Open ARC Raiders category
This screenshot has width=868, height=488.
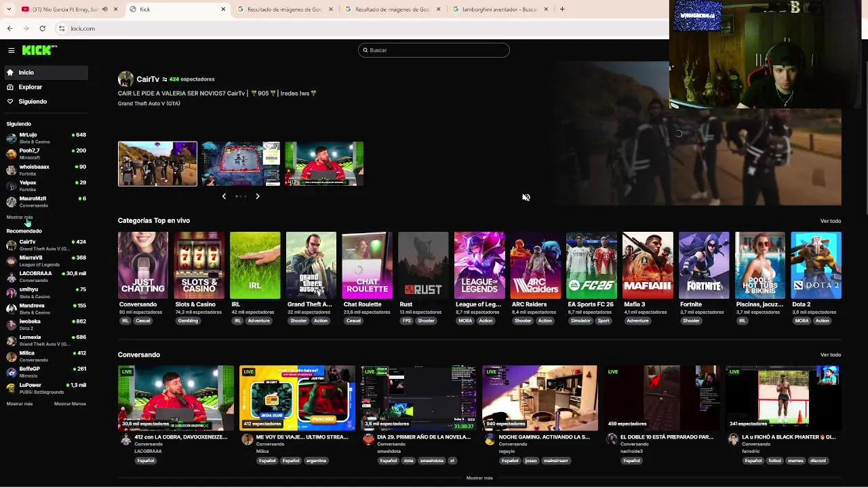coord(536,265)
